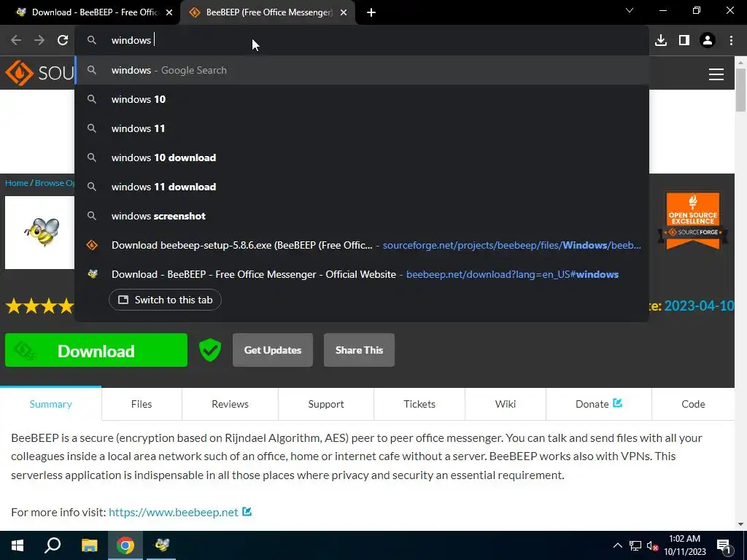This screenshot has height=560, width=747.
Task: Click the Get Updates button
Action: pos(273,350)
